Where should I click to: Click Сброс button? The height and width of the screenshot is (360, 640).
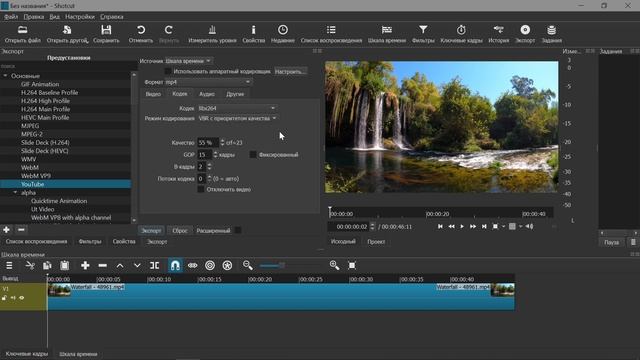tap(180, 231)
